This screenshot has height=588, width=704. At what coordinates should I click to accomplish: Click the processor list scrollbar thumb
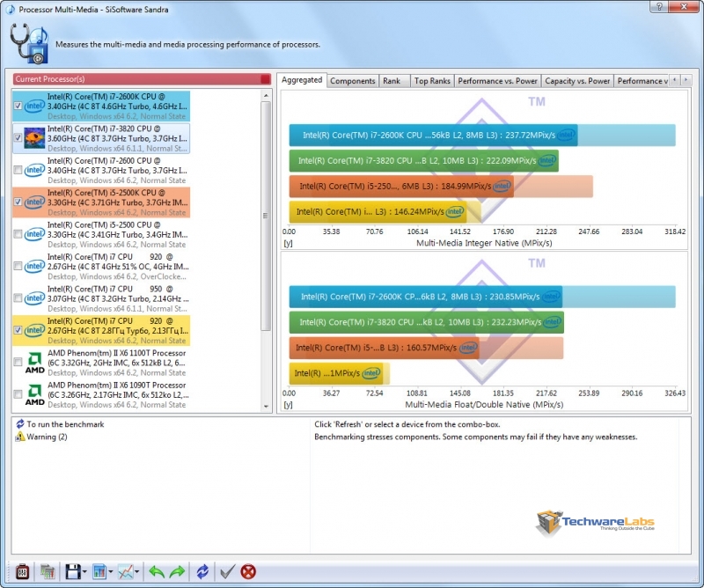pos(266,216)
